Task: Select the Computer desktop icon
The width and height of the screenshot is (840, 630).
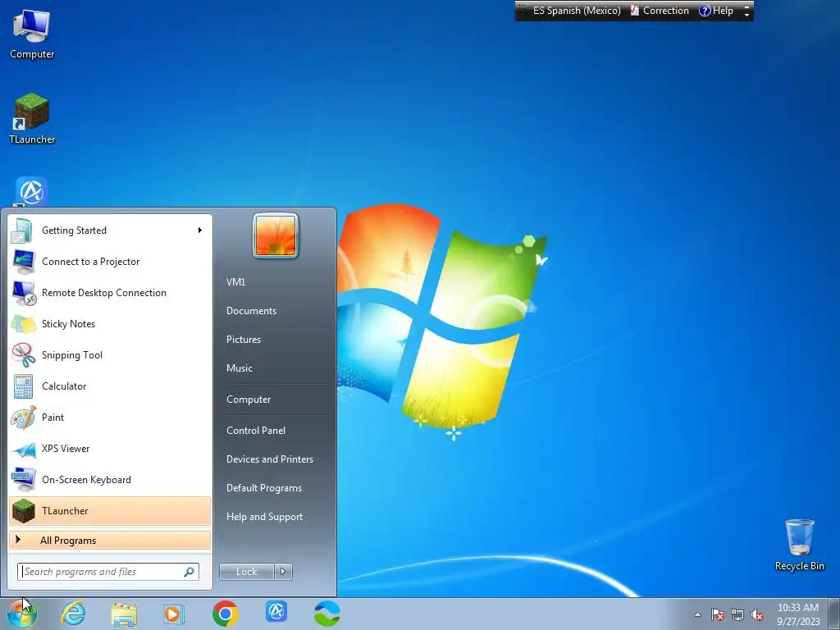Action: [x=32, y=34]
